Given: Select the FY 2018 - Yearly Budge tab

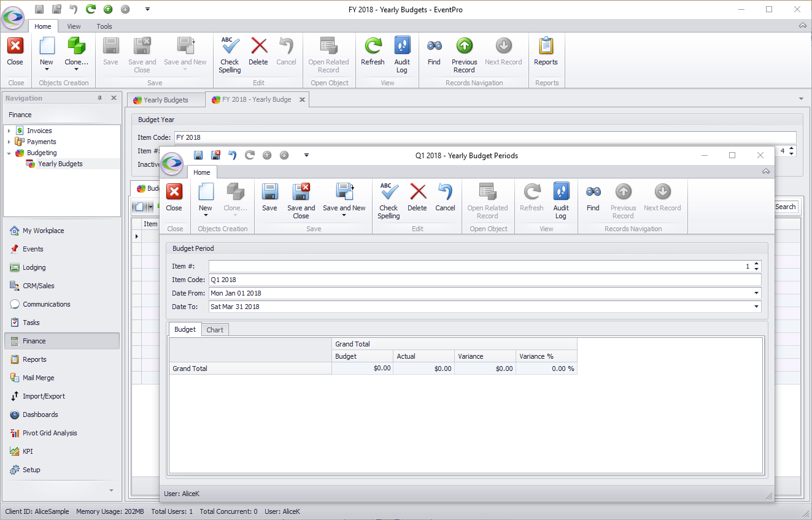Looking at the screenshot, I should 257,100.
